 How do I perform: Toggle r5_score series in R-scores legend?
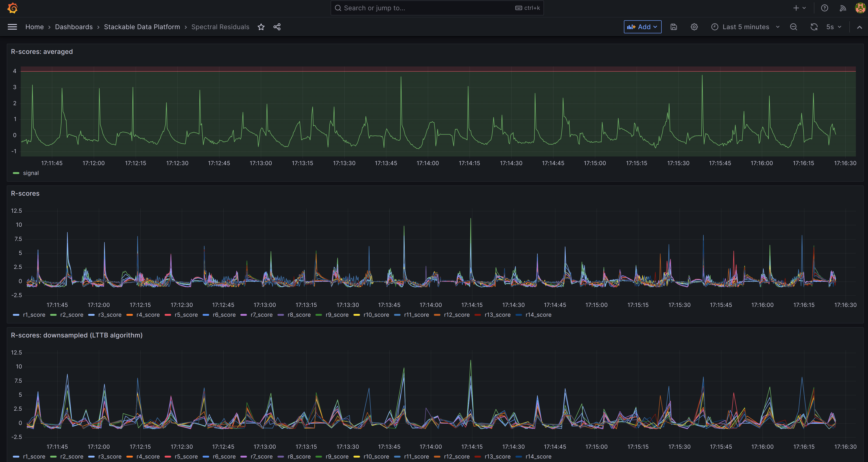click(x=186, y=315)
